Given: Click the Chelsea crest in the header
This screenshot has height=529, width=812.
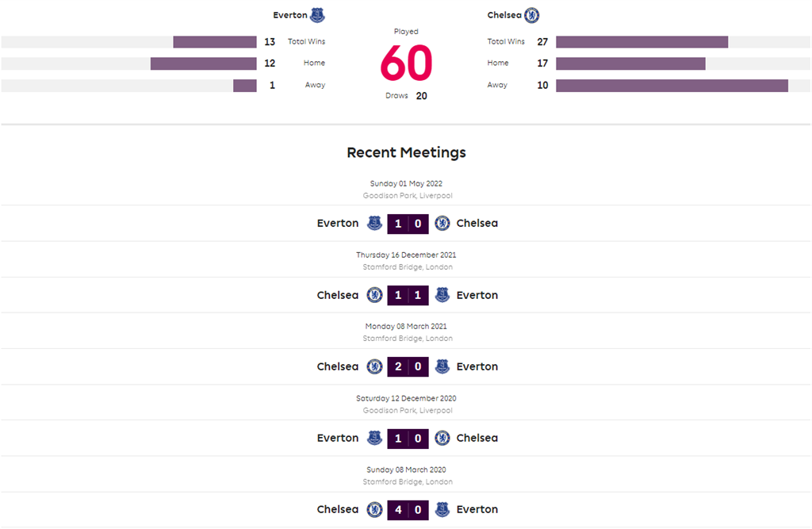Looking at the screenshot, I should (532, 15).
